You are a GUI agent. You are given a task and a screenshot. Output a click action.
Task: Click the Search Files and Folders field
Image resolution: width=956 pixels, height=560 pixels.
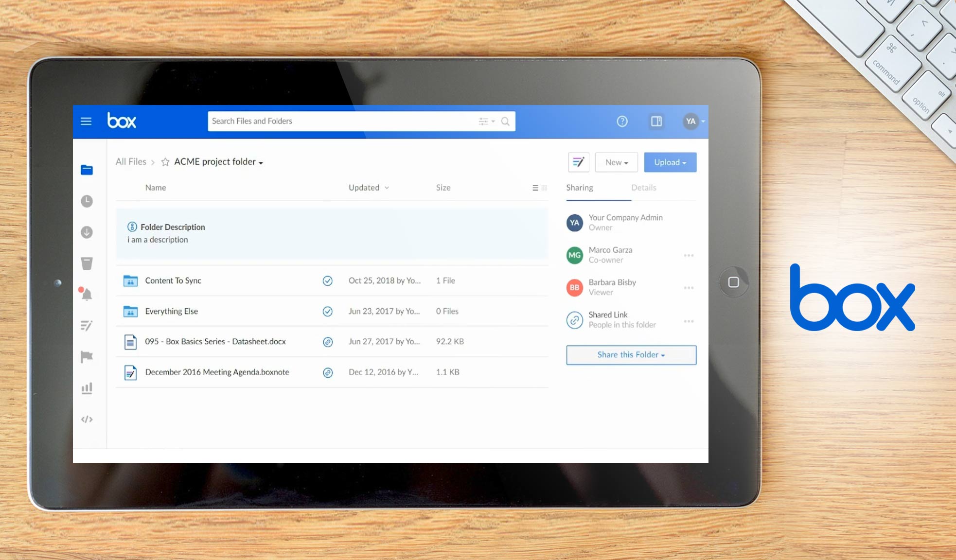point(340,121)
